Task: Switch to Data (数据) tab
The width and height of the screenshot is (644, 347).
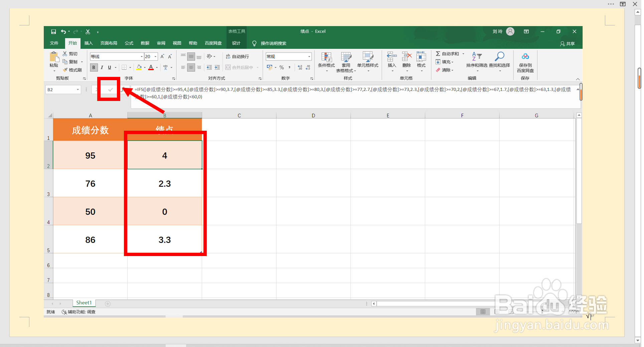Action: [145, 43]
